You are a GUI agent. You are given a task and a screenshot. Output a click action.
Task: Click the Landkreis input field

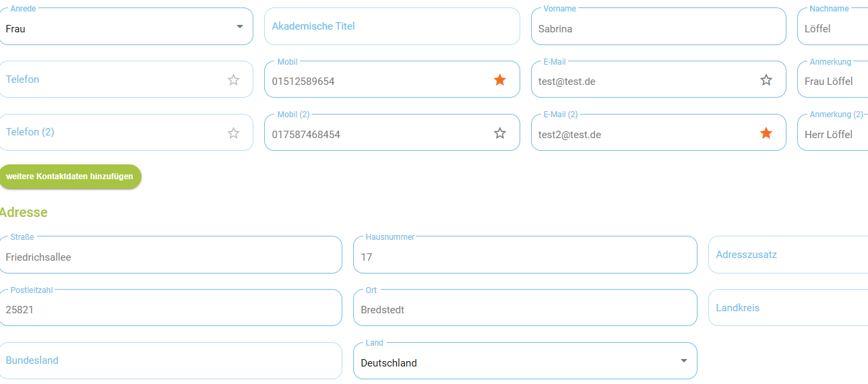[788, 308]
